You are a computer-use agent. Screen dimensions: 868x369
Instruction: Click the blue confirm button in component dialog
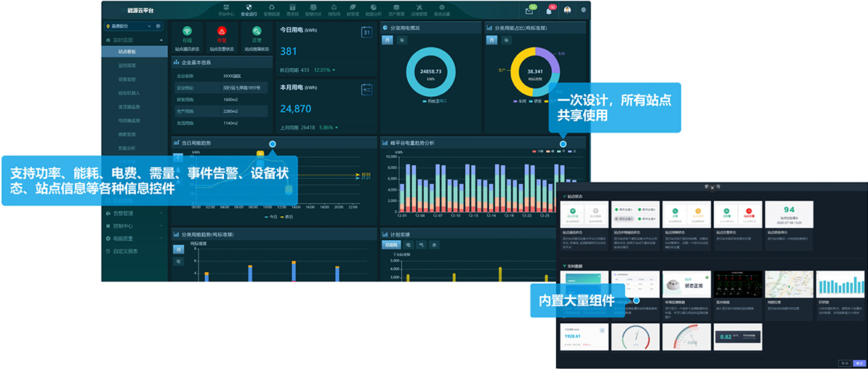[x=860, y=362]
